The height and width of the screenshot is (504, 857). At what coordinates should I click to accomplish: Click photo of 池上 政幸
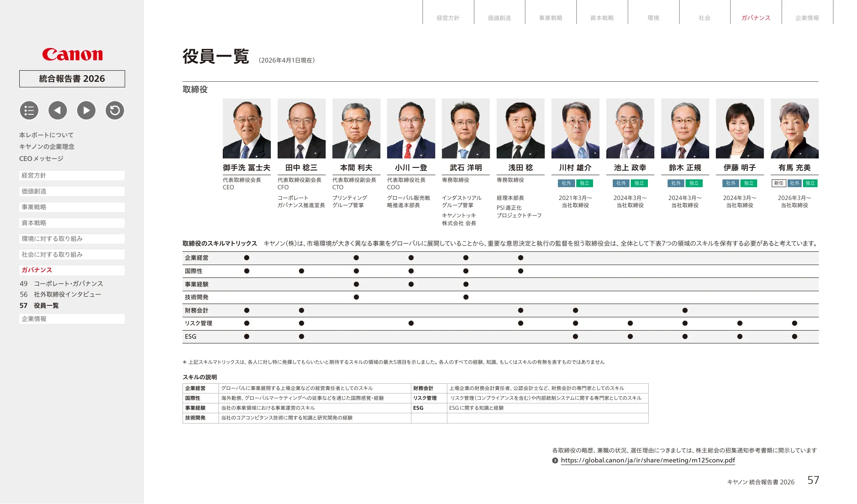630,128
